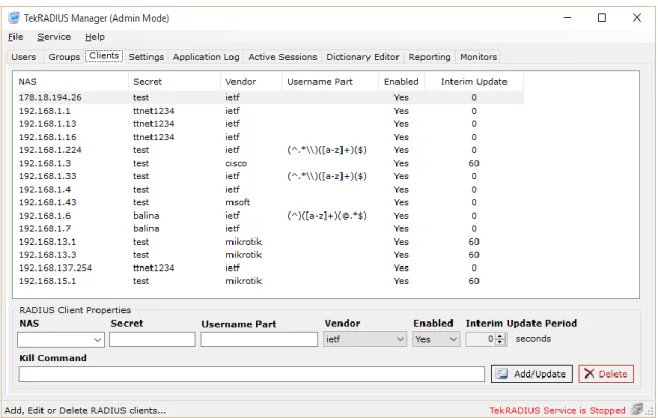Image resolution: width=658 pixels, height=418 pixels.
Task: Select client row 192.168.13.3
Action: point(269,255)
